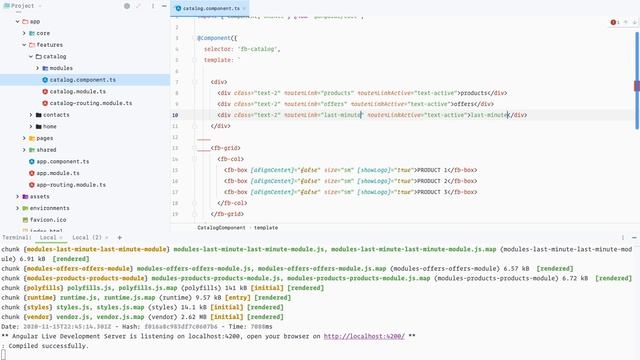Click the contacts folder icon
Screen dimensions: 640x360
click(38, 115)
